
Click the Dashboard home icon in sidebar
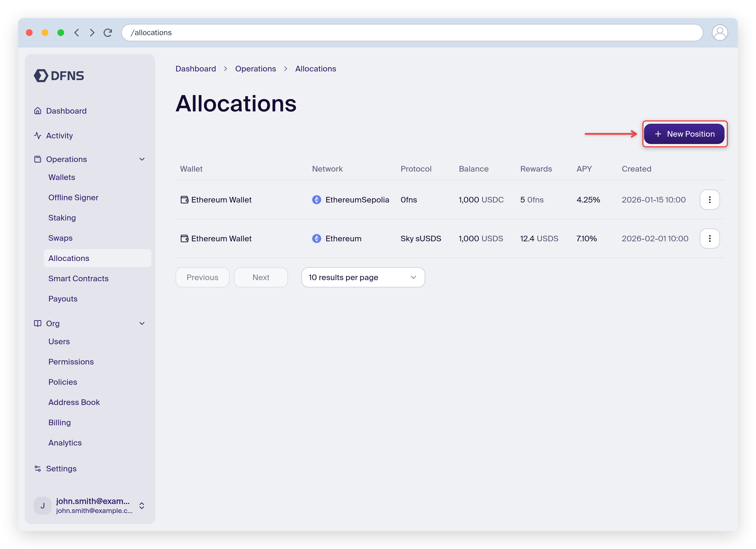(38, 111)
